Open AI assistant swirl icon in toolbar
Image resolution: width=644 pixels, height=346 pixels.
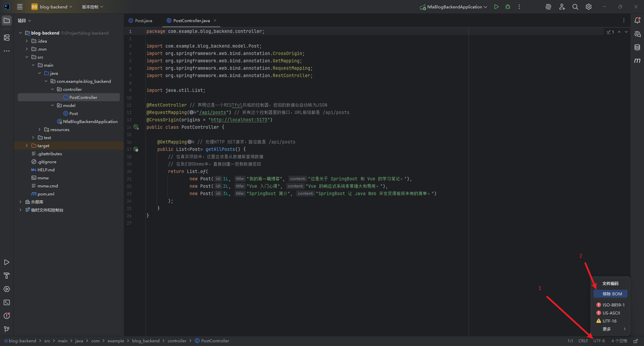click(x=548, y=7)
